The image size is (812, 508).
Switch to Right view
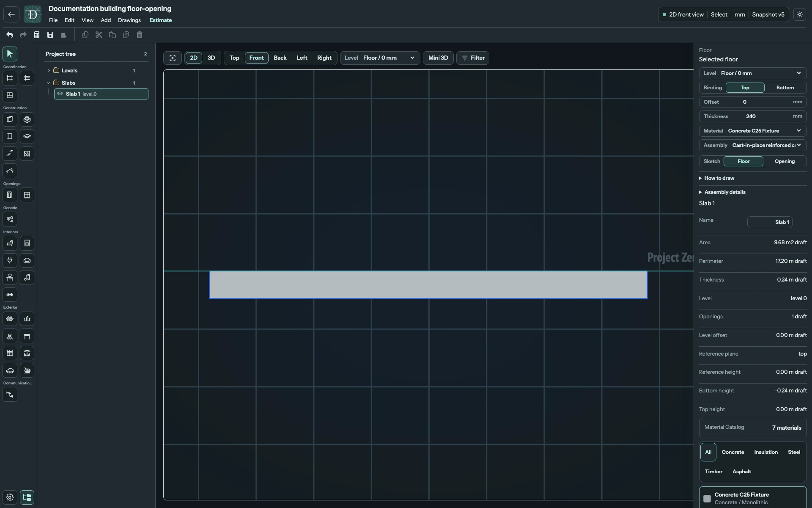tap(324, 58)
